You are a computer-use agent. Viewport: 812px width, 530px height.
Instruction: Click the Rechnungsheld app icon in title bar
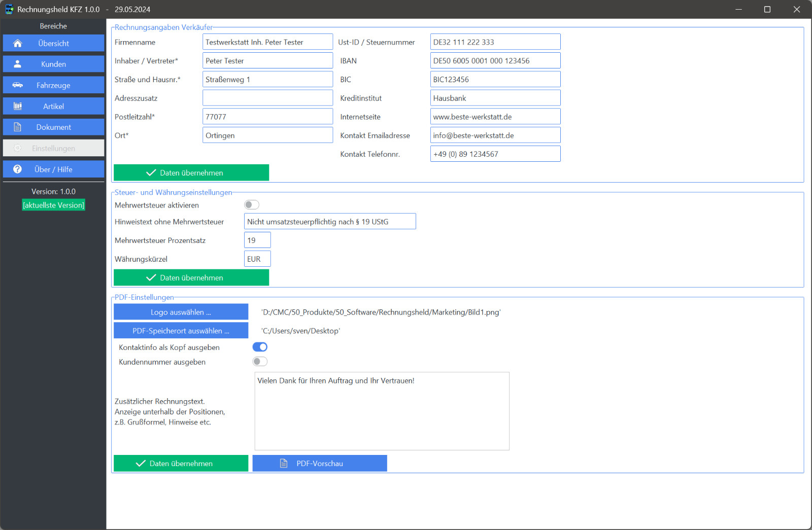9,9
